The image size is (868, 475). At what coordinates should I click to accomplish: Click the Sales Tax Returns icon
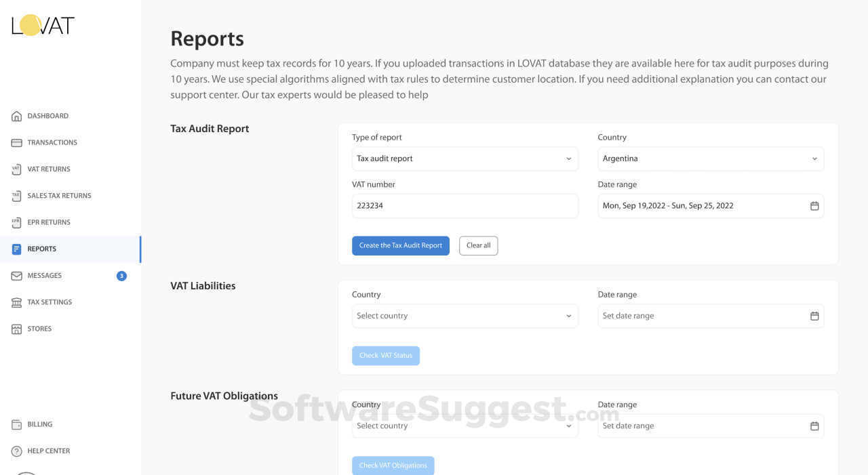point(17,196)
